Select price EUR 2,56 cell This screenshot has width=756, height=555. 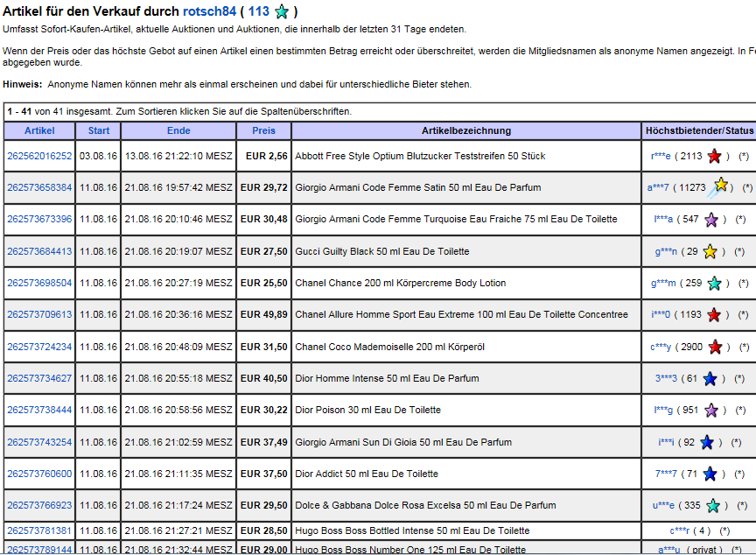263,156
